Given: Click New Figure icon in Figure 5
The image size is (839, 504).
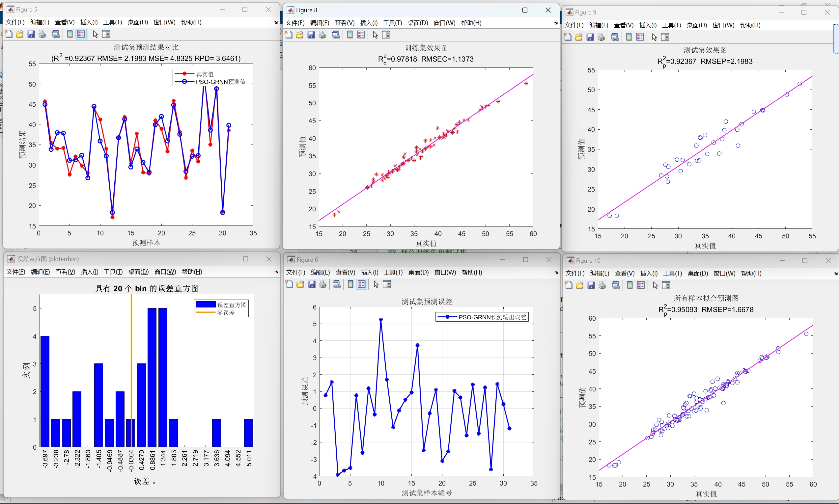Looking at the screenshot, I should point(9,34).
